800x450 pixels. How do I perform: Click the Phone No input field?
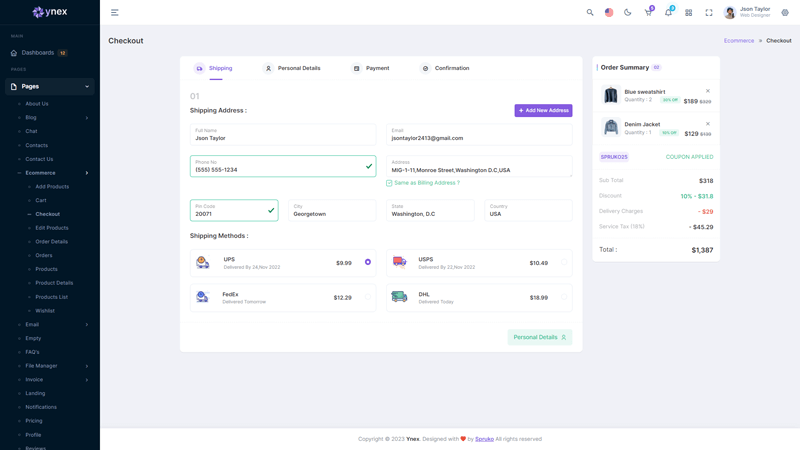coord(278,169)
